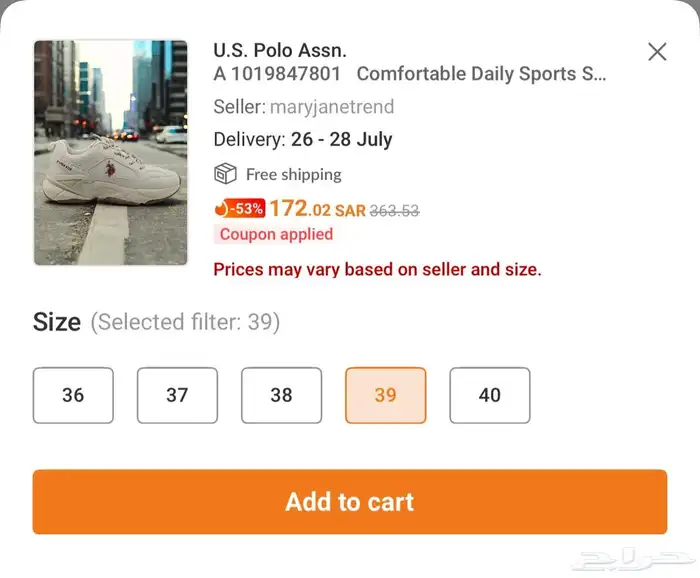Tap the delivery date 26 - 28 July
Screen dimensions: 700x578
pyautogui.click(x=341, y=140)
